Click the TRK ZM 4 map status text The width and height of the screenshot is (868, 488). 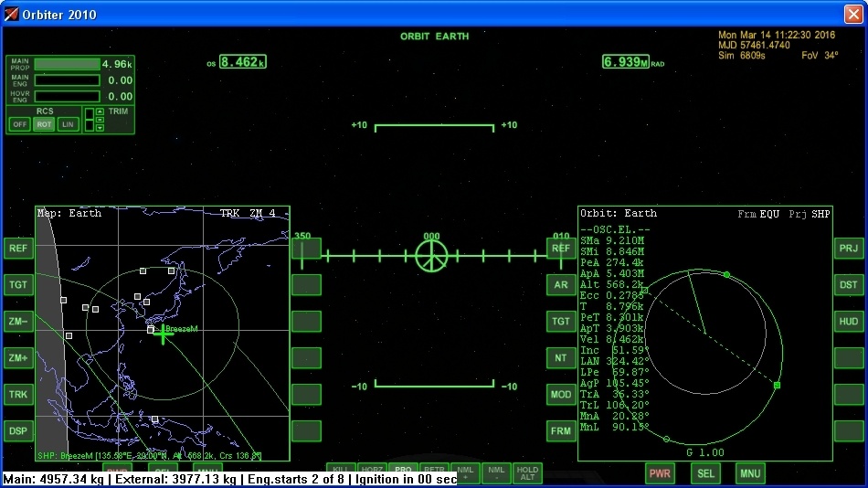(248, 213)
